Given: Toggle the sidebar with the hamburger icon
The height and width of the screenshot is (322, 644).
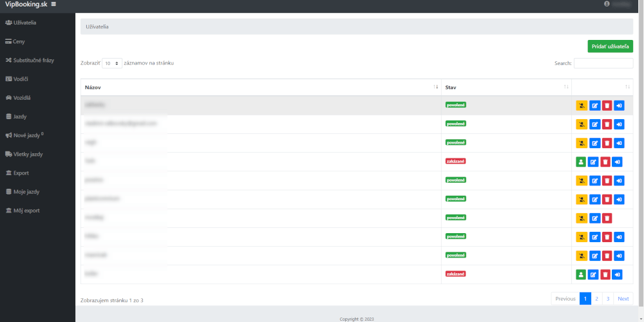Looking at the screenshot, I should point(53,5).
